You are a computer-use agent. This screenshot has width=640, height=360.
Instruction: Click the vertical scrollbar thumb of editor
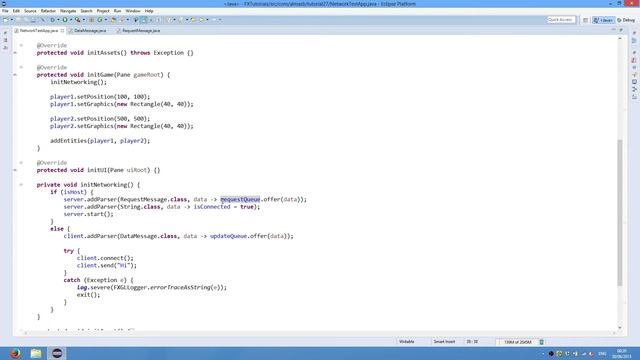tap(620, 212)
